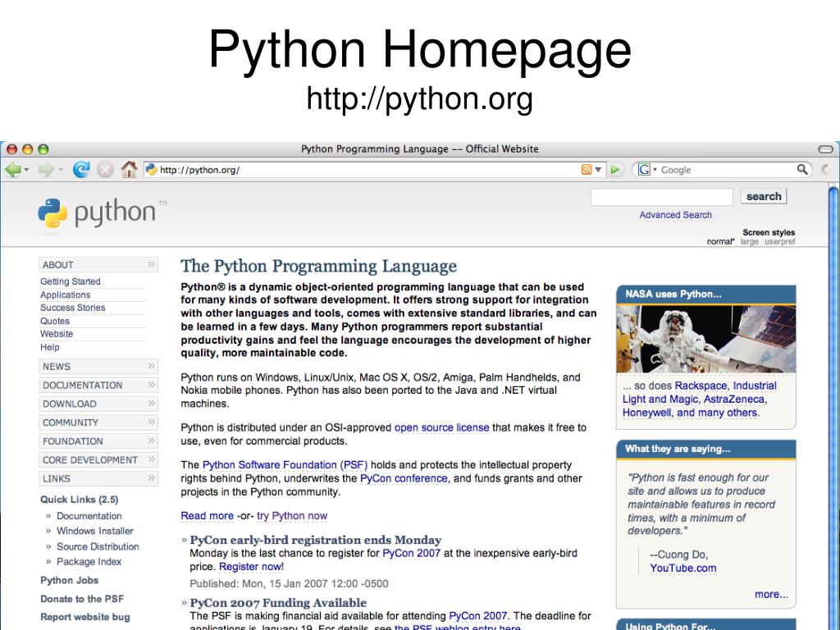Open the AstraZeneca link

point(734,399)
